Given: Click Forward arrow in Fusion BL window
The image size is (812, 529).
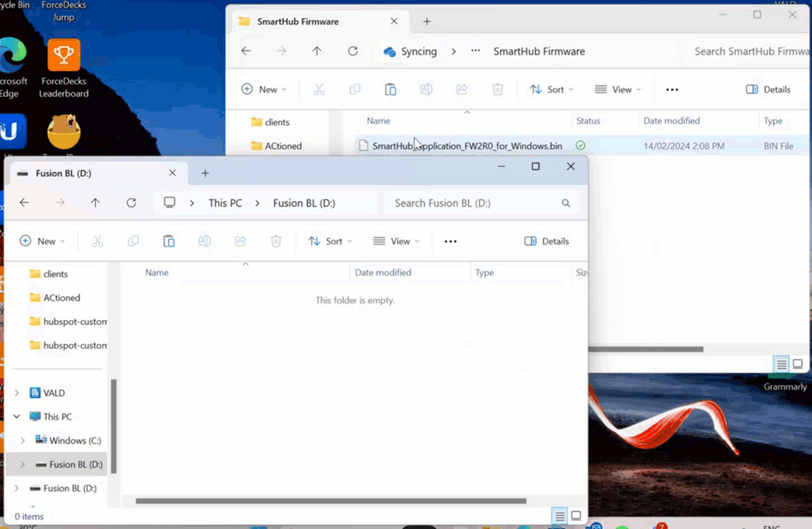Looking at the screenshot, I should pos(60,202).
